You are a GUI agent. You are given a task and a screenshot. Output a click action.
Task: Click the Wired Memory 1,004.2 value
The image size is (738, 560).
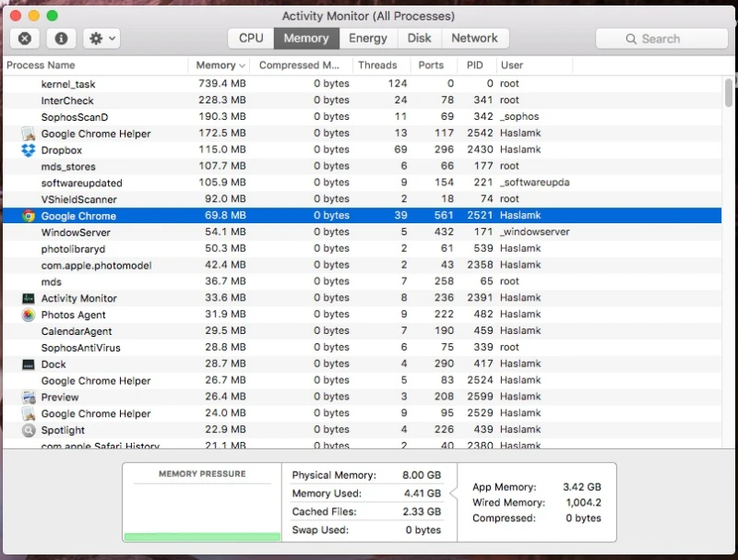(x=583, y=503)
